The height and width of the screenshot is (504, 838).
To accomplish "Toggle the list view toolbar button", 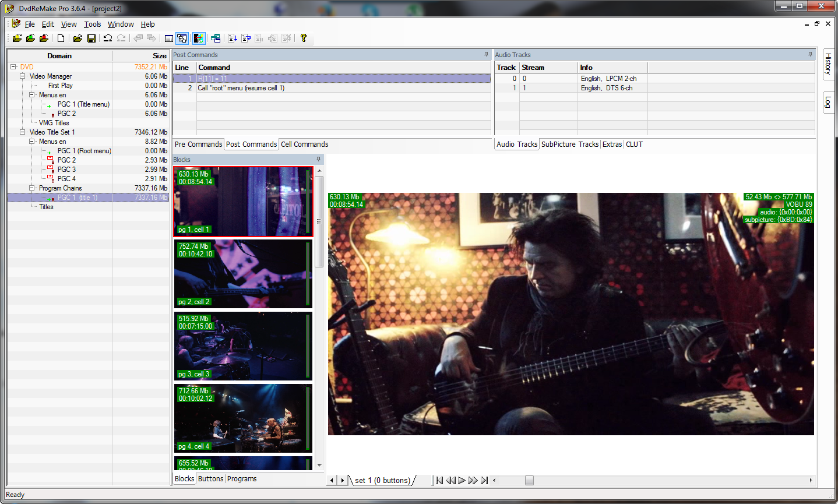I will [169, 38].
